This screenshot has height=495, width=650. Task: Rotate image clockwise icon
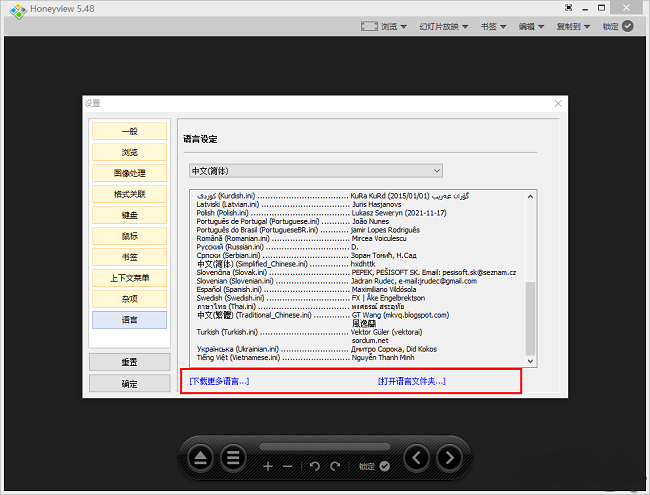335,466
